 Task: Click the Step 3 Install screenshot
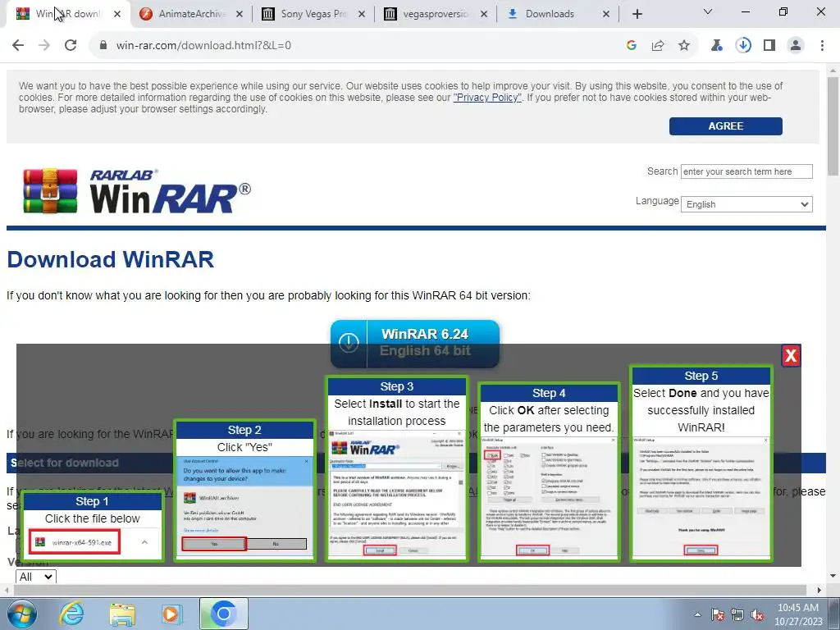coord(397,494)
